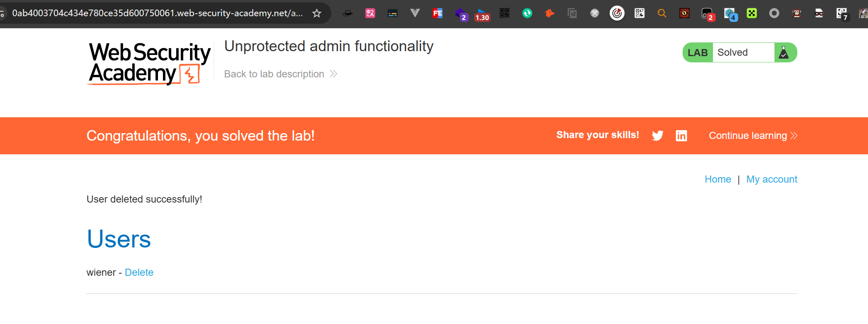Click the green checkered extension icon
The image size is (868, 324).
click(752, 13)
